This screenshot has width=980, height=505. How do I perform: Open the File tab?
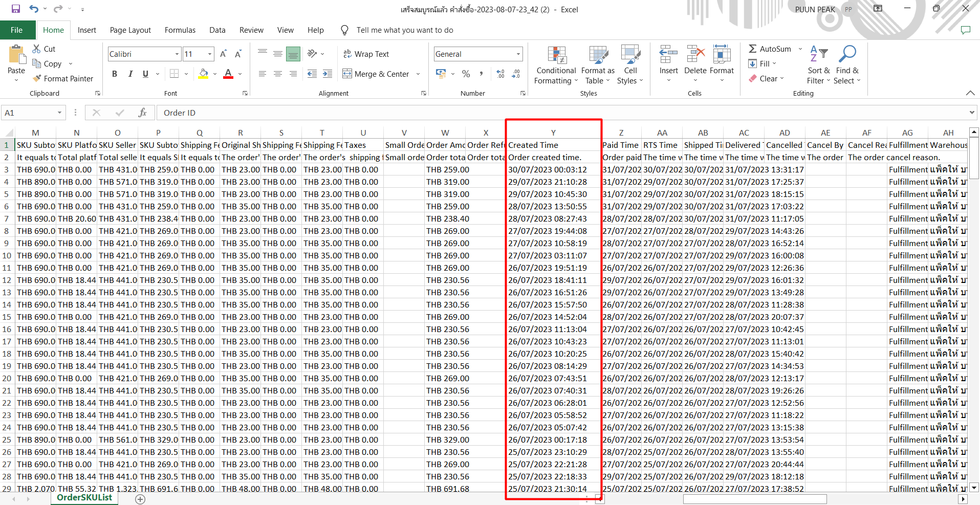point(17,30)
